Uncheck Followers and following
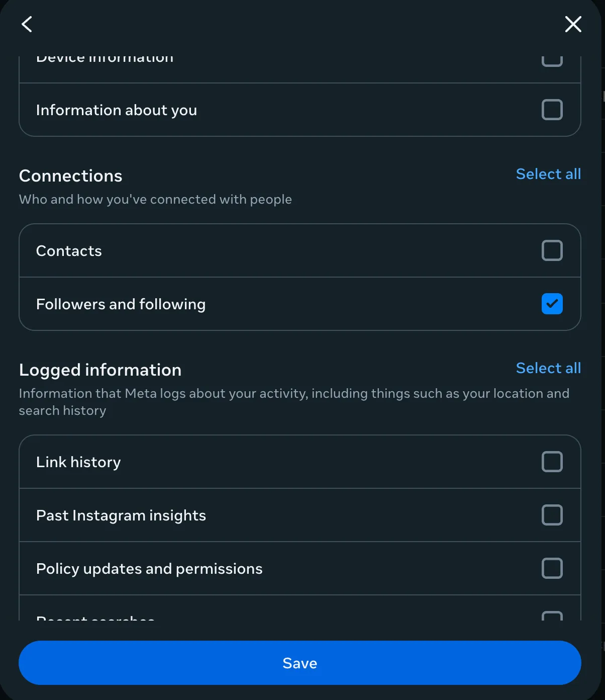This screenshot has width=605, height=700. point(552,304)
